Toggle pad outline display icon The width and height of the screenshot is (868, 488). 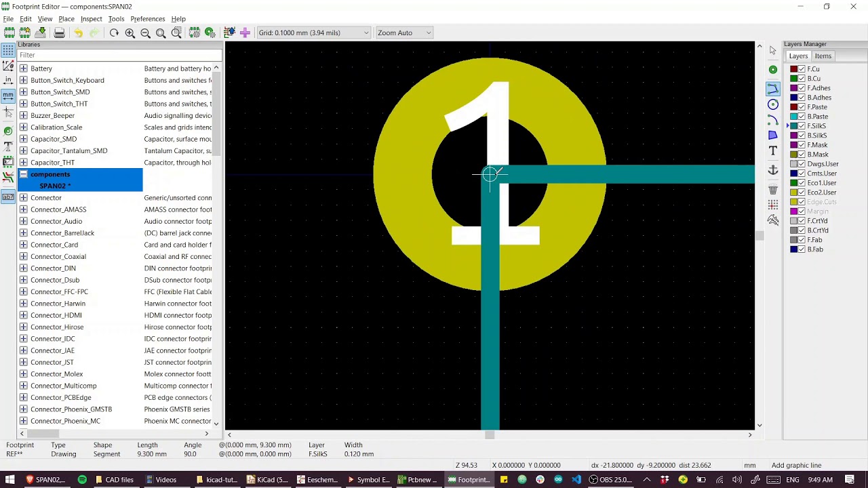8,131
